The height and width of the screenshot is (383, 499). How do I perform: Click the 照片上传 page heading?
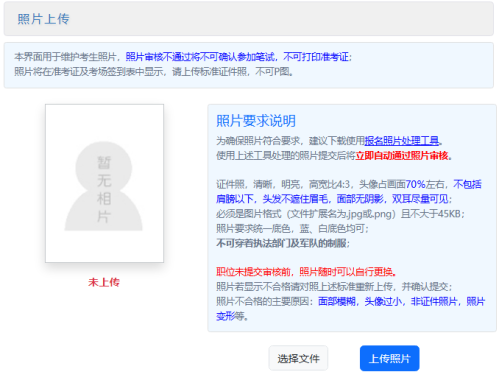[43, 19]
